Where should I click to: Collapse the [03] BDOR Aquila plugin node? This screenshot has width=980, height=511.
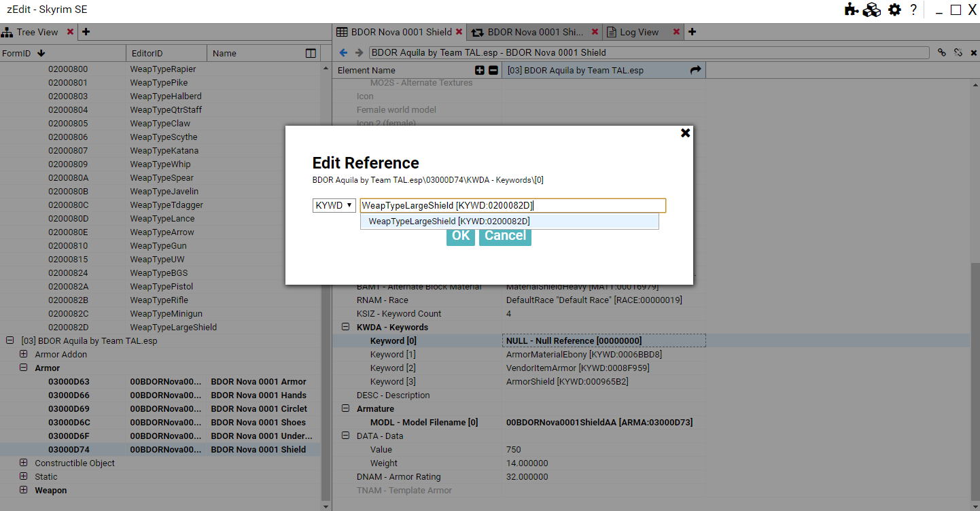[x=10, y=340]
